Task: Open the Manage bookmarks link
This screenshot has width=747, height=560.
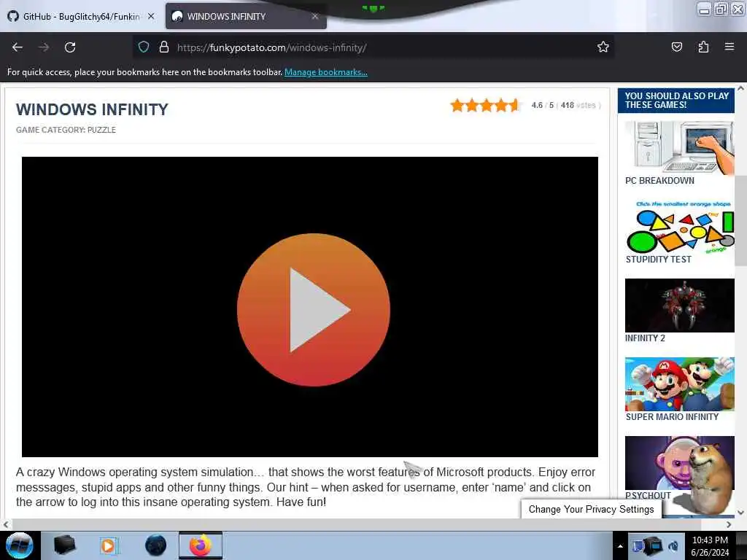Action: 326,72
